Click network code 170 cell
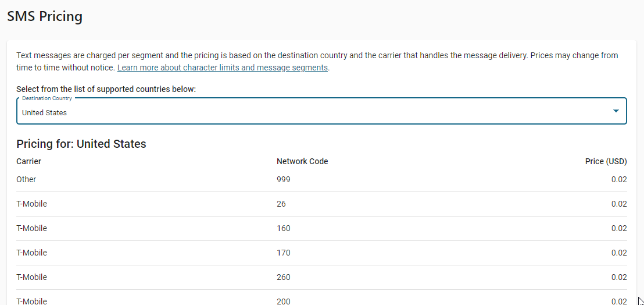Viewport: 644px width, 305px height. pyautogui.click(x=284, y=253)
